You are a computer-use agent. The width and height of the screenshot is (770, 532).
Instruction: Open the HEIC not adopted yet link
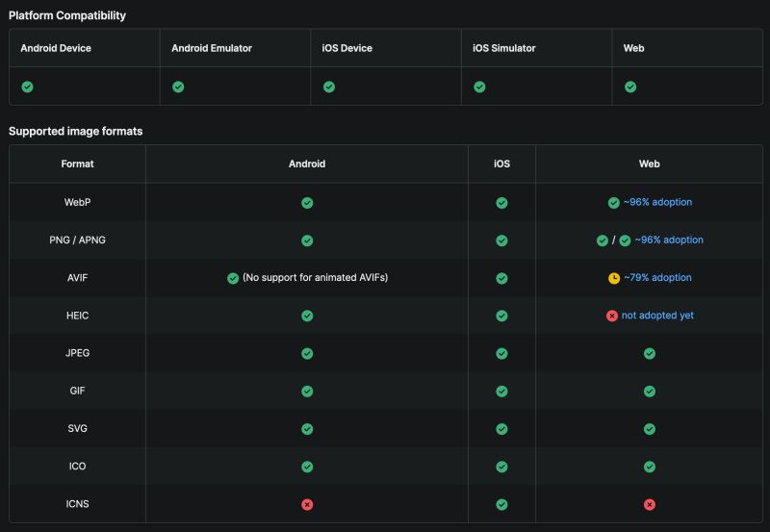pos(657,316)
